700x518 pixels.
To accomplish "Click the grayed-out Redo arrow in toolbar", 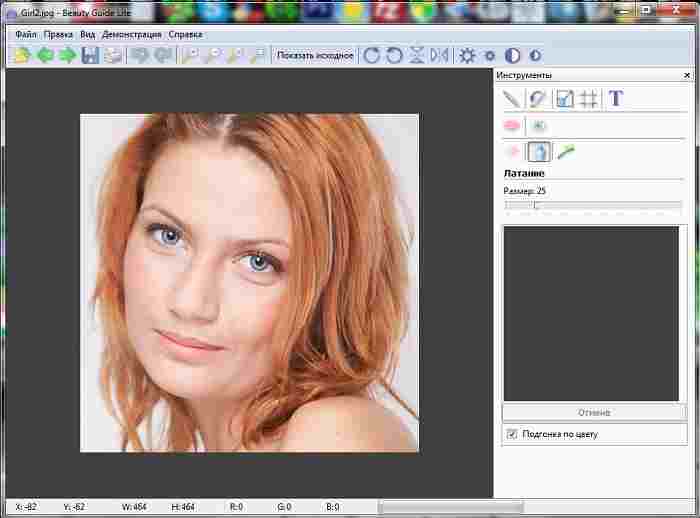I will (163, 55).
